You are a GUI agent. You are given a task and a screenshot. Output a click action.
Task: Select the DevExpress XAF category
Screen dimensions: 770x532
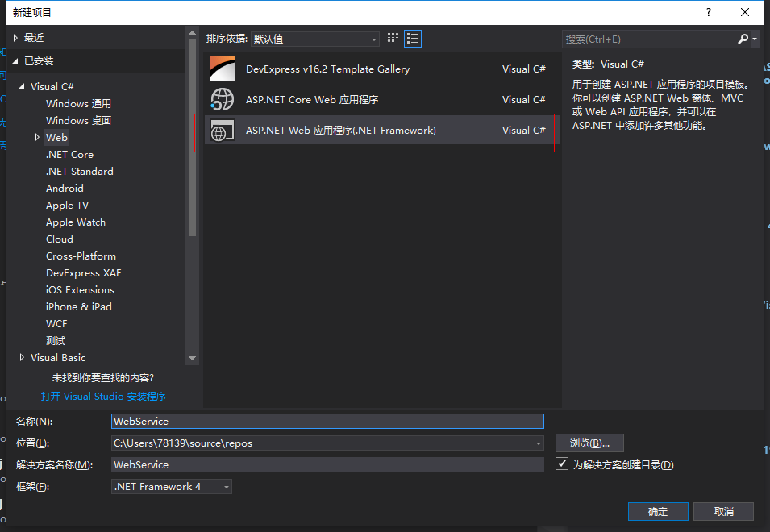click(84, 273)
